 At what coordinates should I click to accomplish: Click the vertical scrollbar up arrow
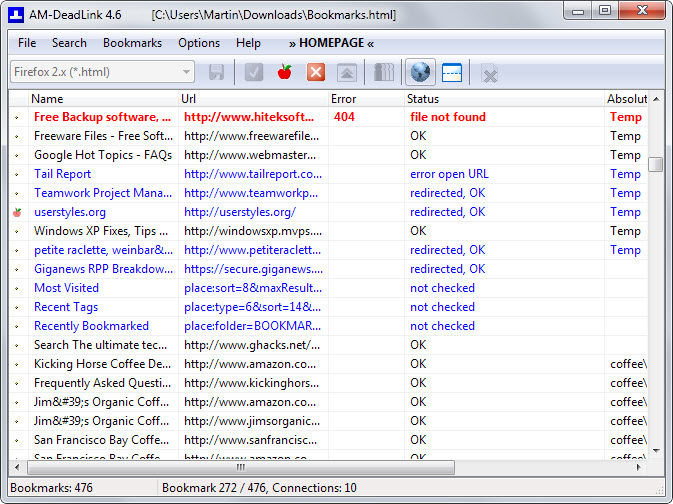(656, 99)
